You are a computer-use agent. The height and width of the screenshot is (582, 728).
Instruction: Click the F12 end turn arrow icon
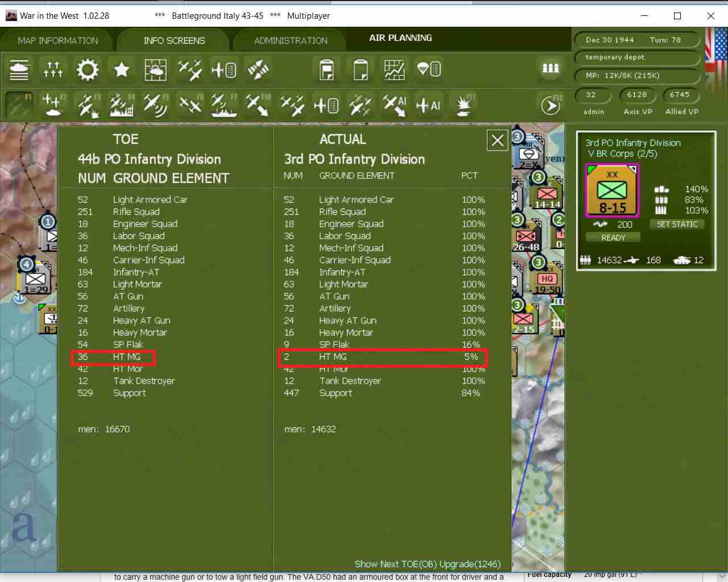tap(551, 105)
